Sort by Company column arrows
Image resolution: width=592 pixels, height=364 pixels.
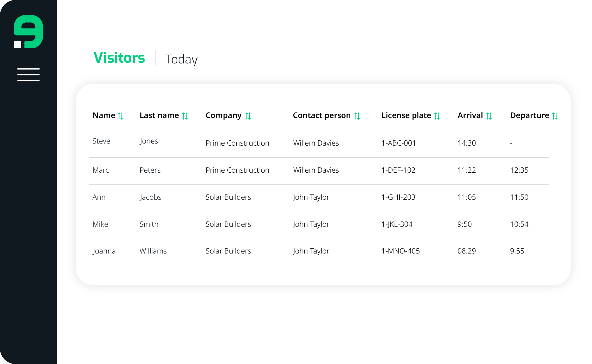tap(248, 116)
